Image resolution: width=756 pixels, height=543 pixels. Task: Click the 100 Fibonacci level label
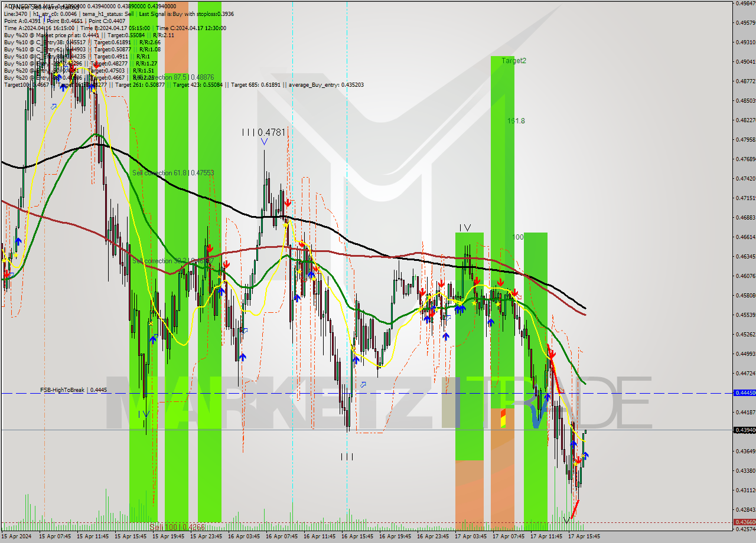click(518, 237)
